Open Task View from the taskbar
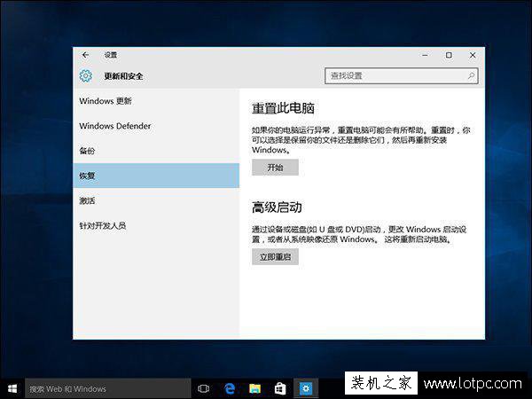This screenshot has height=399, width=532. pyautogui.click(x=204, y=388)
